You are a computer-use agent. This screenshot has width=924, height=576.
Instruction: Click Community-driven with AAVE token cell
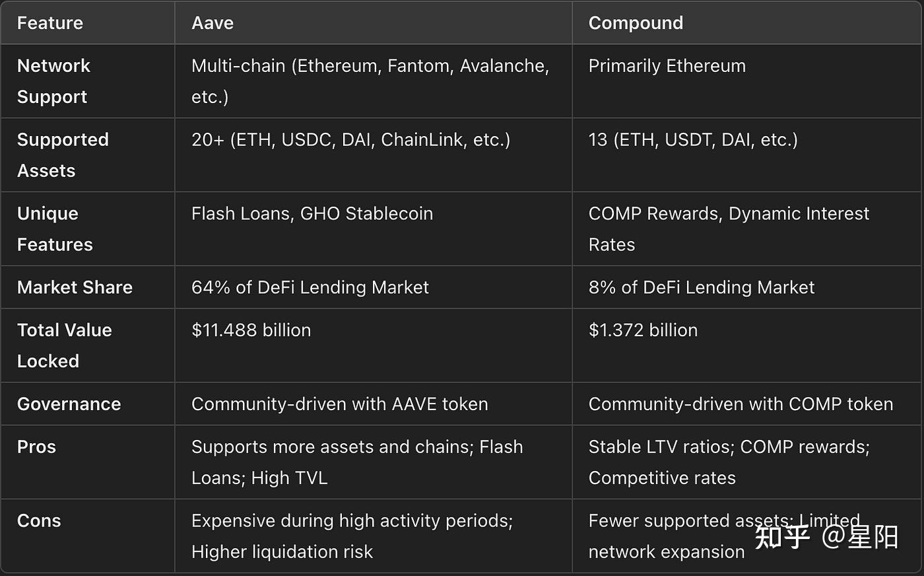click(x=339, y=404)
